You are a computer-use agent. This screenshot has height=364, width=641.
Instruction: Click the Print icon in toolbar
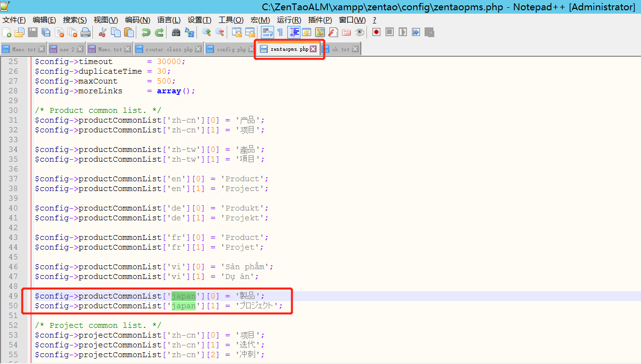click(85, 32)
